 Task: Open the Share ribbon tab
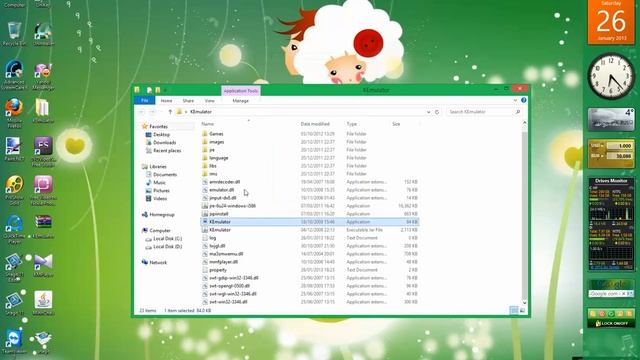click(188, 100)
